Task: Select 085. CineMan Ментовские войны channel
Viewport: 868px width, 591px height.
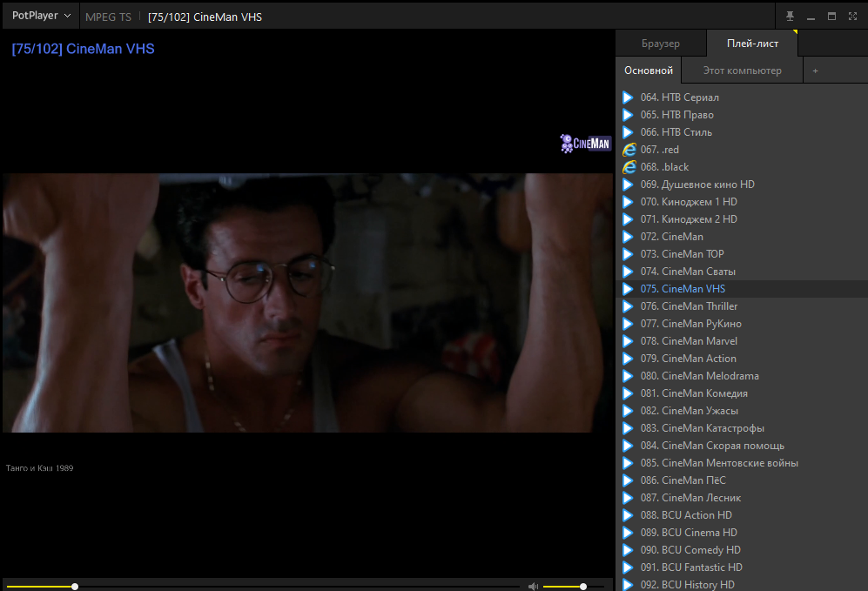Action: click(719, 463)
